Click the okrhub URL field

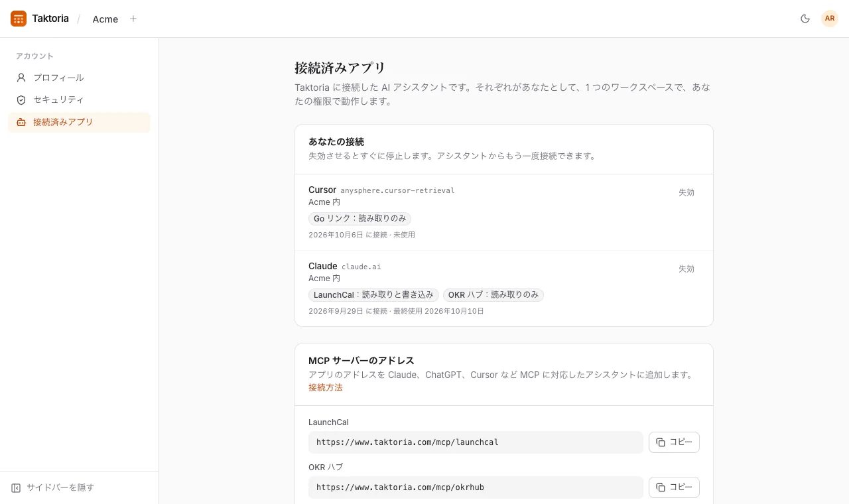[476, 487]
